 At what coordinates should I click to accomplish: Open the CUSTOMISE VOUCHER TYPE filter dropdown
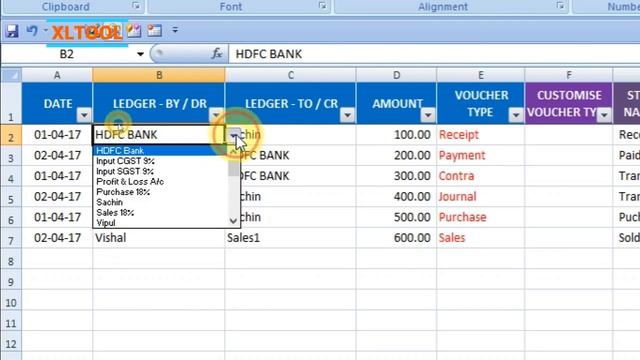pos(604,116)
